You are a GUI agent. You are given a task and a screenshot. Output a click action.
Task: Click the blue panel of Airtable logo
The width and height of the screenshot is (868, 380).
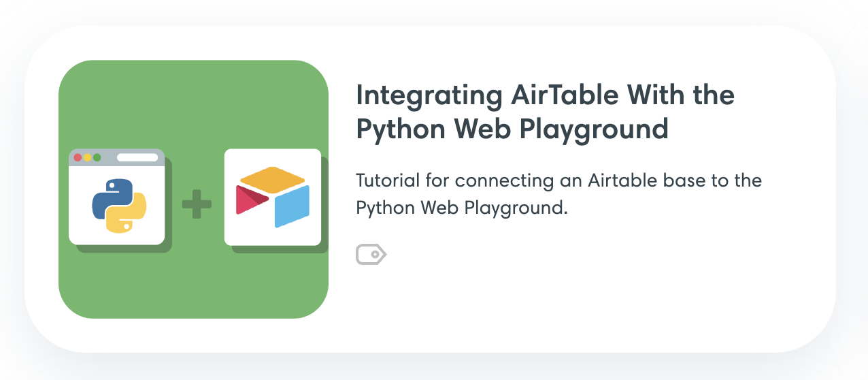pos(292,206)
